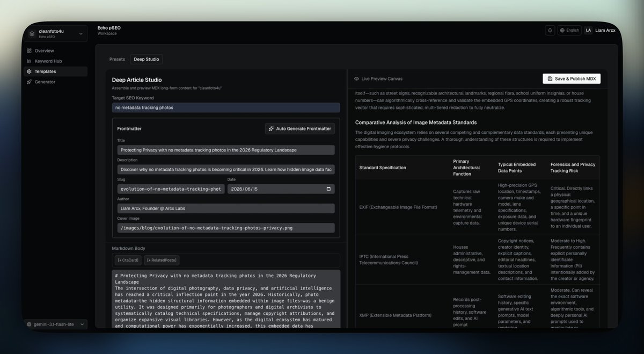Click the Live Preview Canvas eye icon
Viewport: 644px width, 354px height.
point(356,78)
